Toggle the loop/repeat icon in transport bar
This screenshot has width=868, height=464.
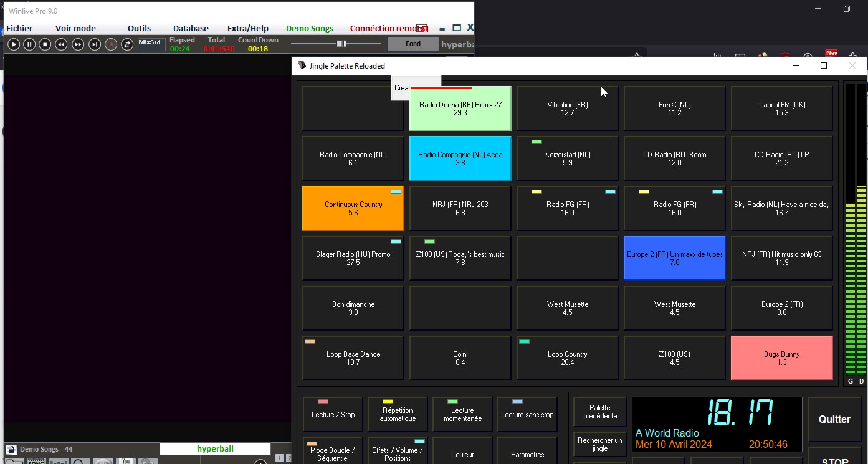point(127,44)
